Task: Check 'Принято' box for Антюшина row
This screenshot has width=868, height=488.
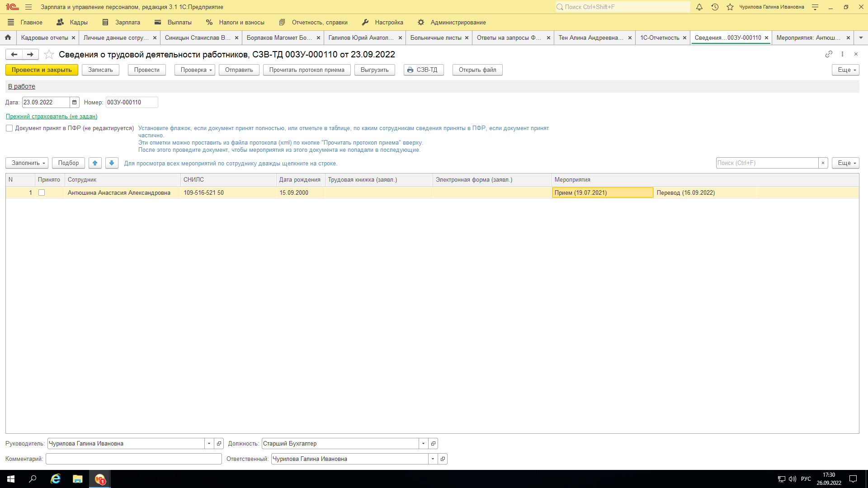Action: (x=42, y=193)
